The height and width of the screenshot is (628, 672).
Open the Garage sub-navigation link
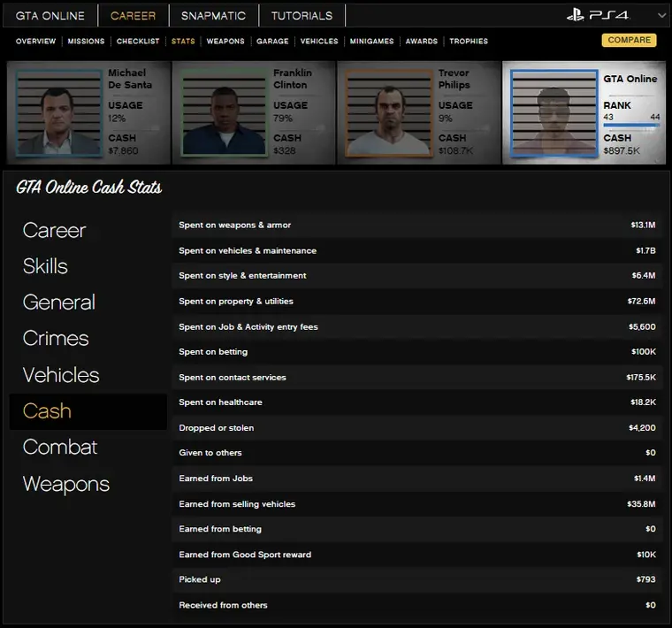tap(272, 42)
